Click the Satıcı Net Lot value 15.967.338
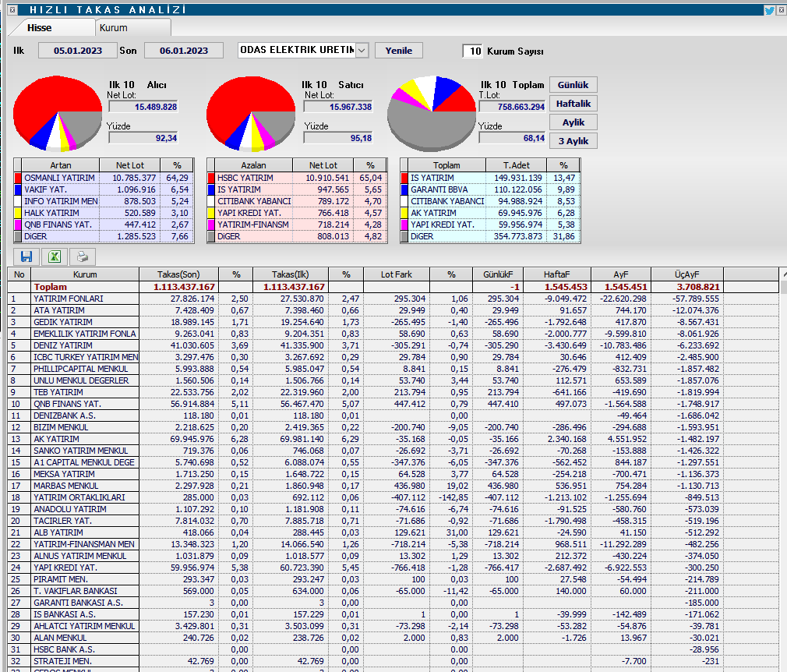The width and height of the screenshot is (787, 672). (x=338, y=107)
